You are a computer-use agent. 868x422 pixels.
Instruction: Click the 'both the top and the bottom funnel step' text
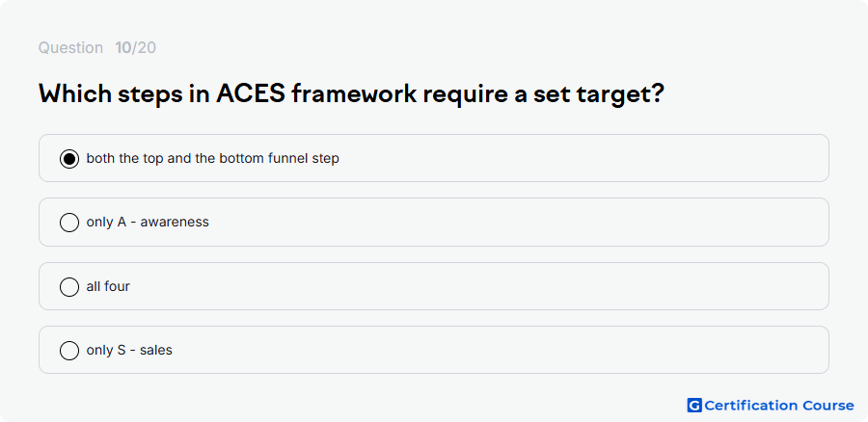coord(212,159)
